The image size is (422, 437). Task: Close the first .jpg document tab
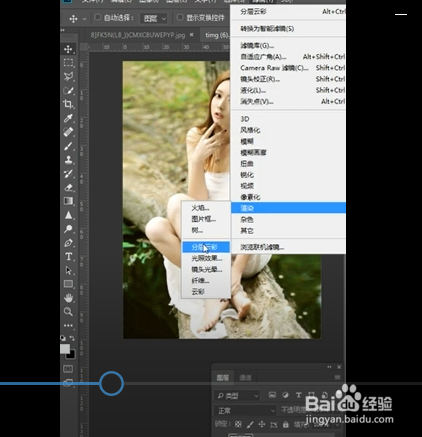click(192, 35)
